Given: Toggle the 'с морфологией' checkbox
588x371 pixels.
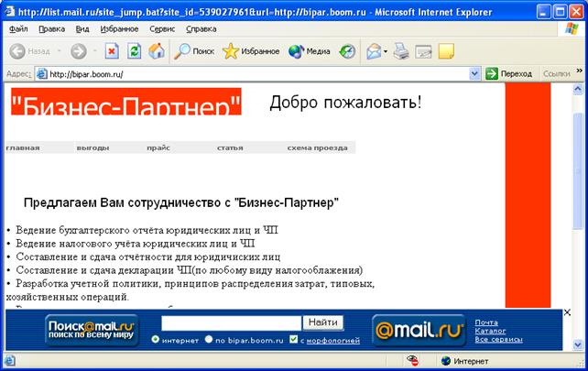Looking at the screenshot, I should pyautogui.click(x=294, y=340).
